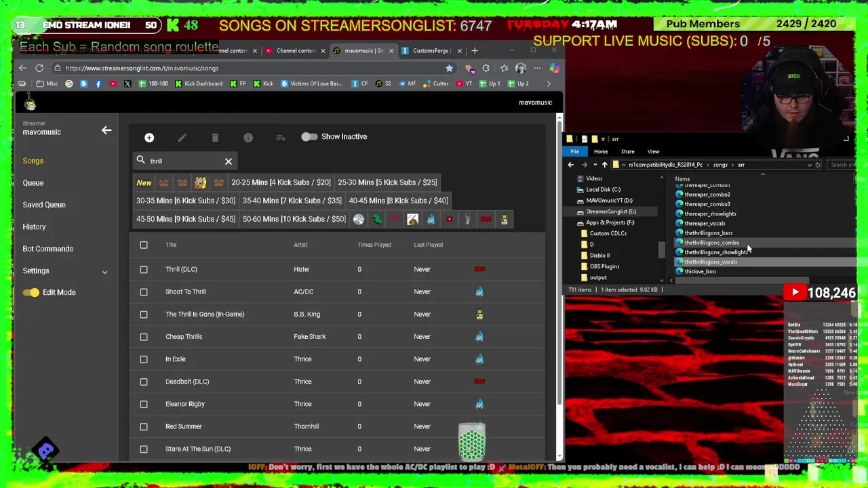Click the bookmark star in the address bar
The image size is (868, 488).
tap(449, 68)
